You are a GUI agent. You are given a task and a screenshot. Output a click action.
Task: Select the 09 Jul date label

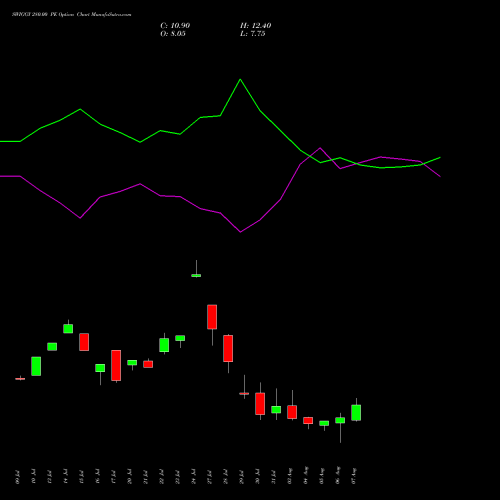point(18,477)
